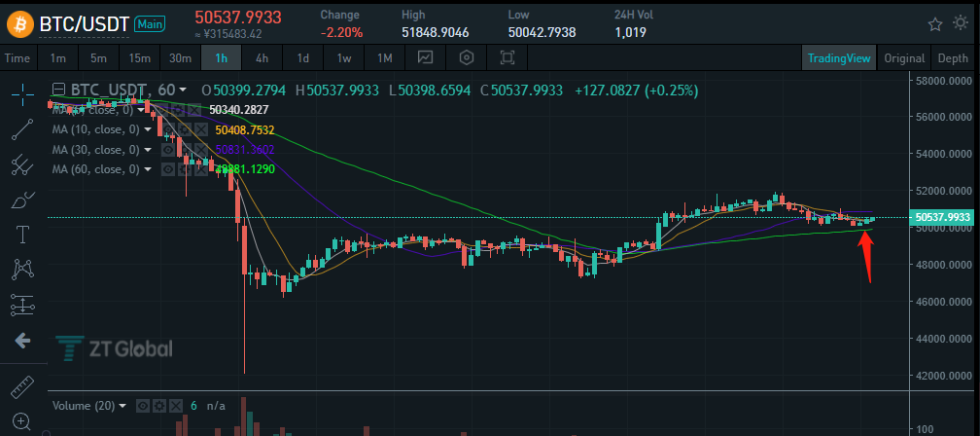Open the Depth chart view
Viewport: 980px width, 436px height.
[953, 58]
